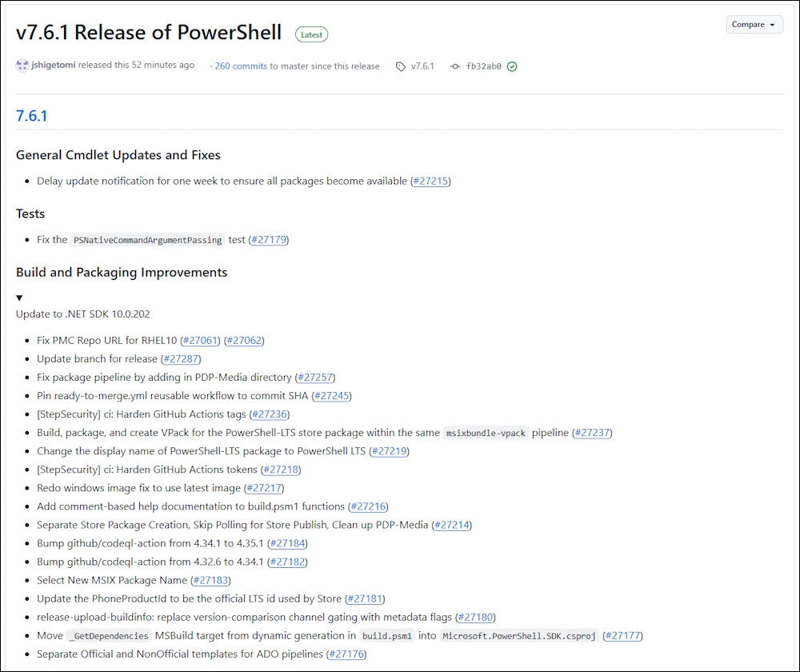This screenshot has width=800, height=672.
Task: Click the Latest release badge
Action: (311, 34)
